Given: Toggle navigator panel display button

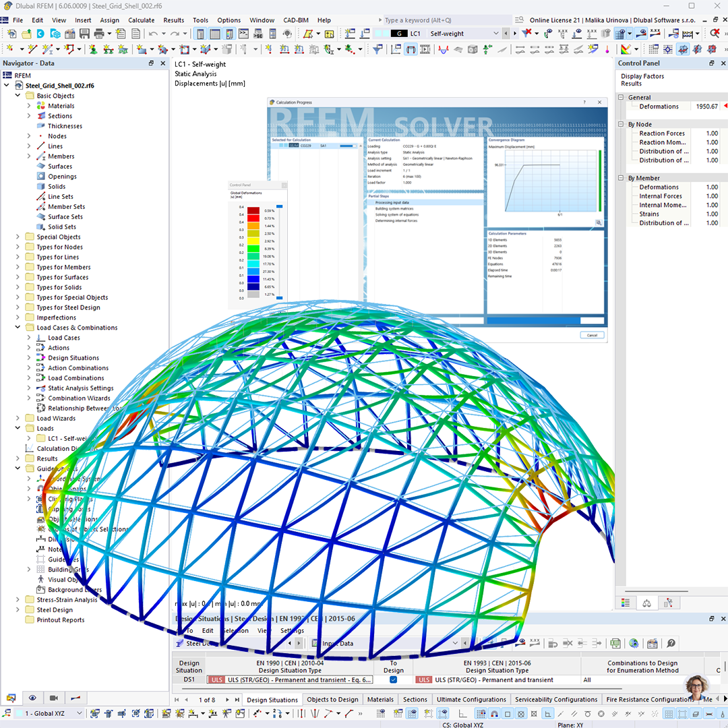Looking at the screenshot, I should [x=200, y=34].
